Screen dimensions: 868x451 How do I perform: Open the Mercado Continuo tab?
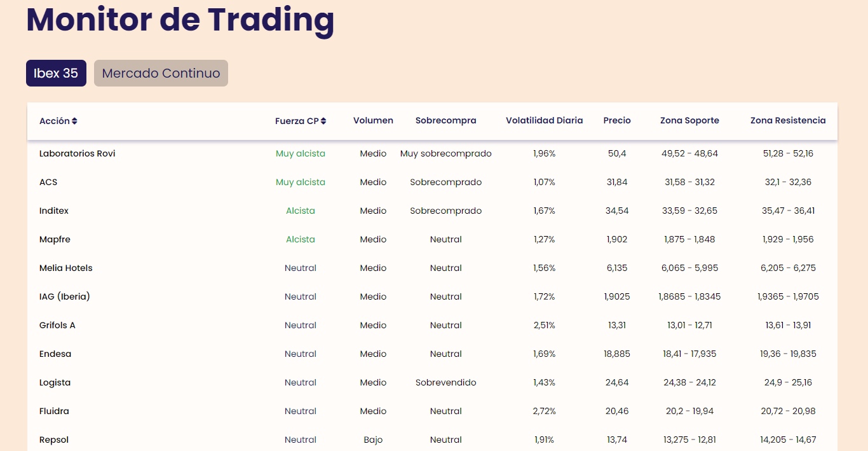click(161, 73)
